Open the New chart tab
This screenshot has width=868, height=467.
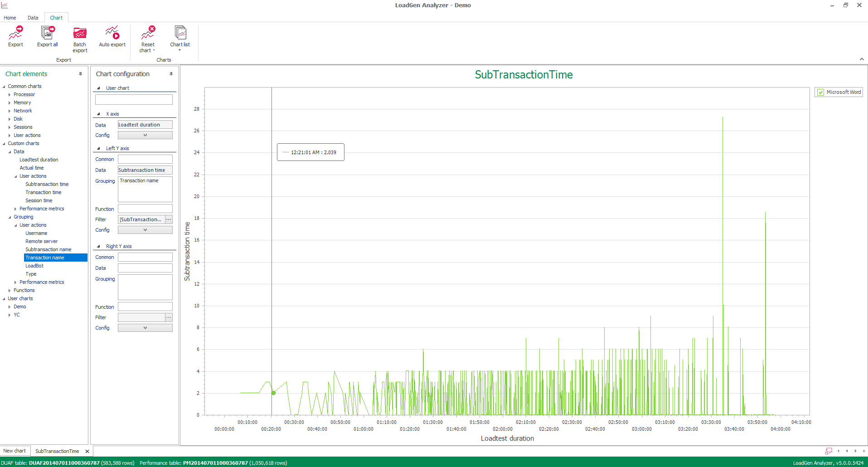point(15,451)
